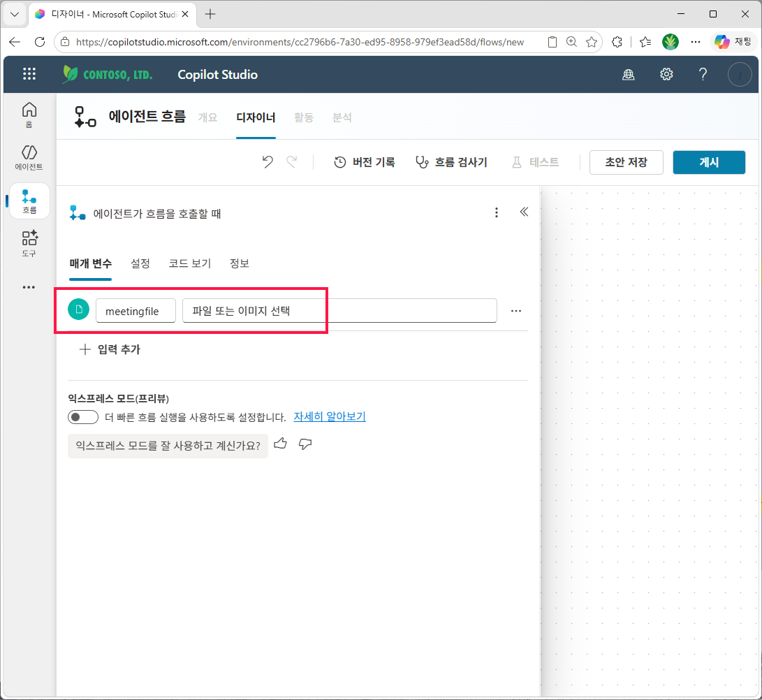Open browser extensions puzzle icon

617,42
